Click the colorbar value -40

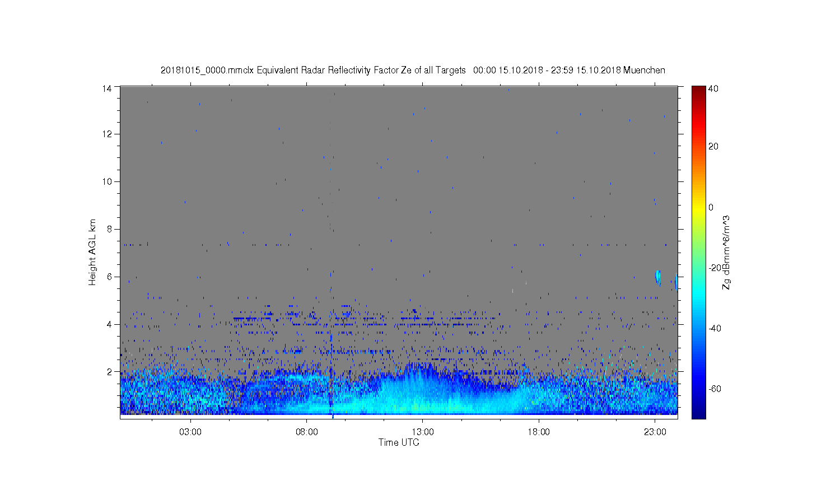point(714,328)
